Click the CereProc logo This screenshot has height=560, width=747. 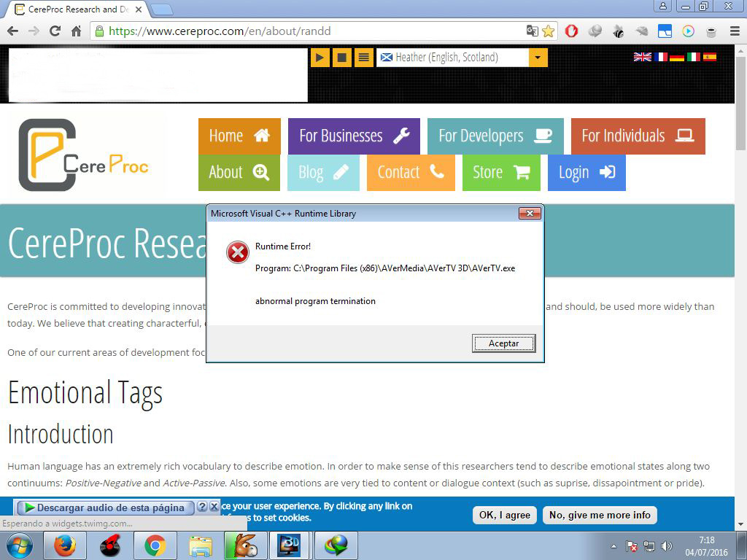pyautogui.click(x=83, y=155)
